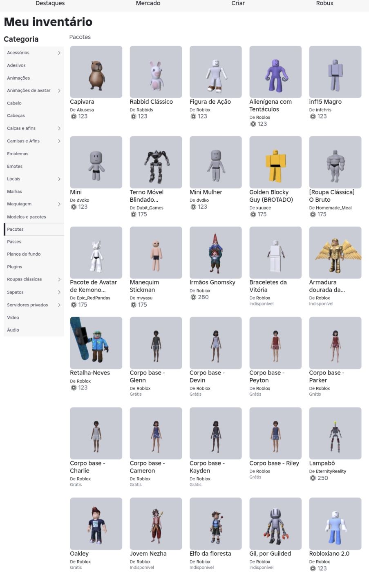369x588 pixels.
Task: Click Robux icon under Capivara price
Action: click(x=74, y=116)
